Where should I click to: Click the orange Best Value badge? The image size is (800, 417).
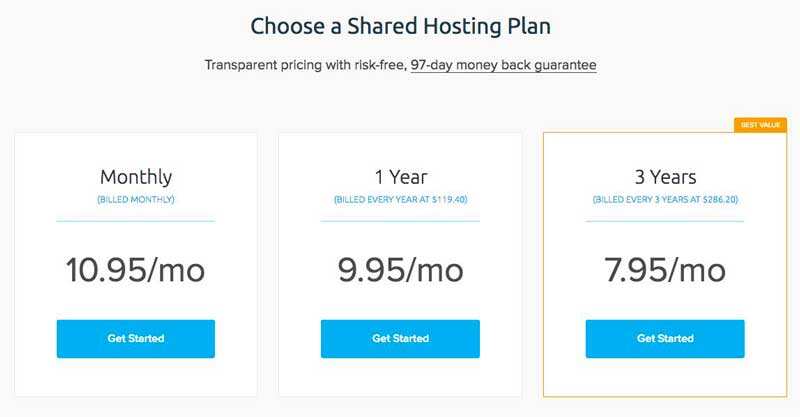coord(760,125)
